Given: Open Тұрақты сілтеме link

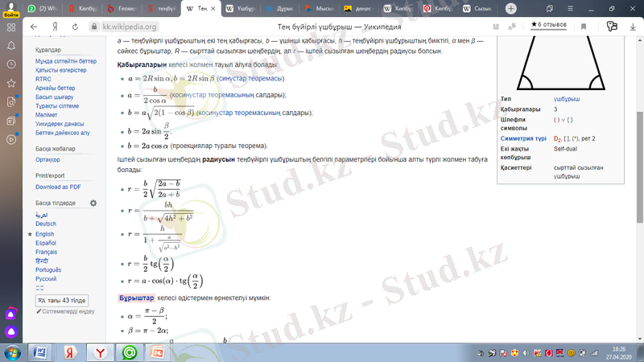Looking at the screenshot, I should pos(57,106).
